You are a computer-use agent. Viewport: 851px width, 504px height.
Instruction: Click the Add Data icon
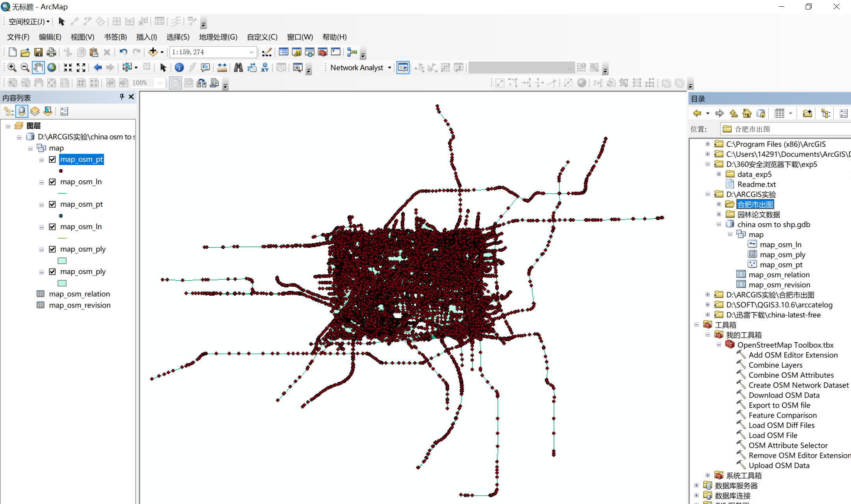point(154,52)
